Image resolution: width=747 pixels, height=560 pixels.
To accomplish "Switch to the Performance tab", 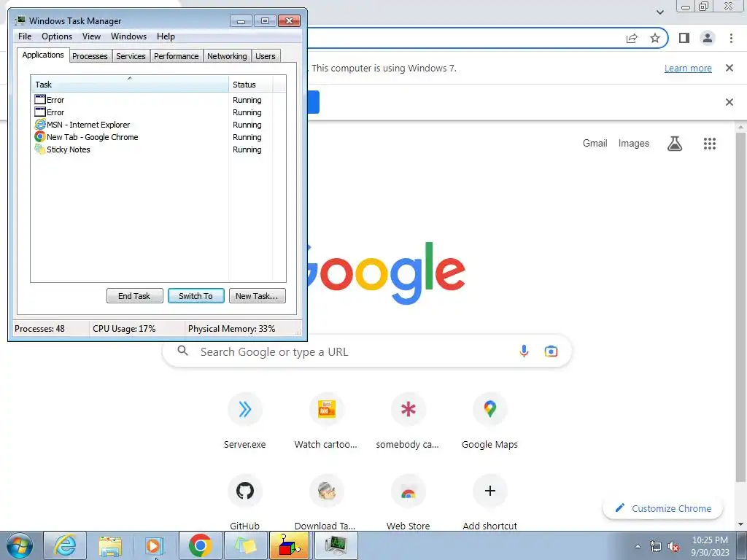I will point(177,56).
